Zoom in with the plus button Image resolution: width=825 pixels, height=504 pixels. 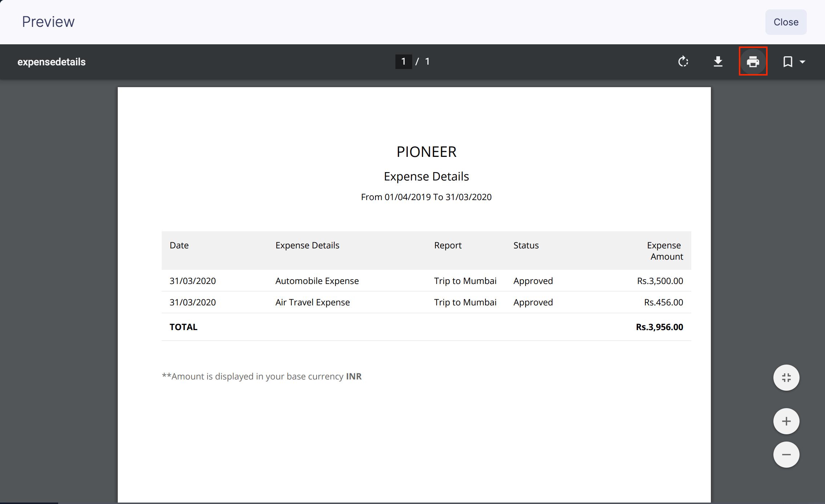click(x=786, y=421)
